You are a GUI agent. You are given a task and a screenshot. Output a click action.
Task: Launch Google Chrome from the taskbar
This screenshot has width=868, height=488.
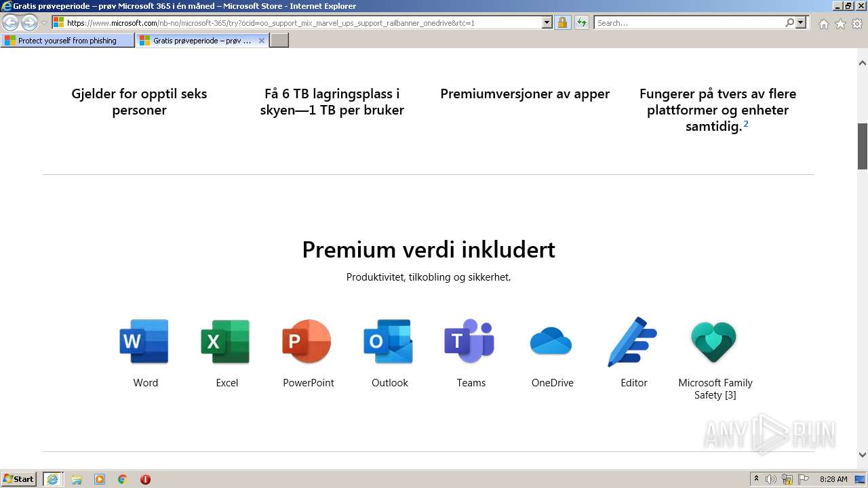coord(123,479)
